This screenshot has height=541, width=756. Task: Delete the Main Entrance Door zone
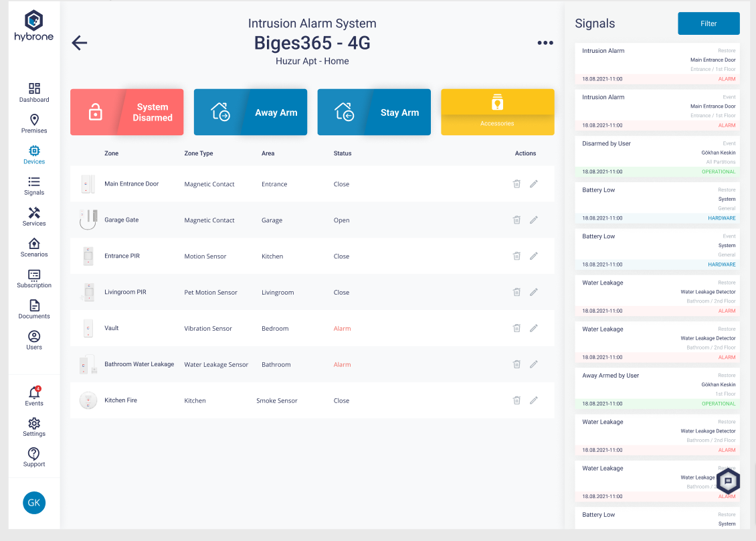click(517, 184)
